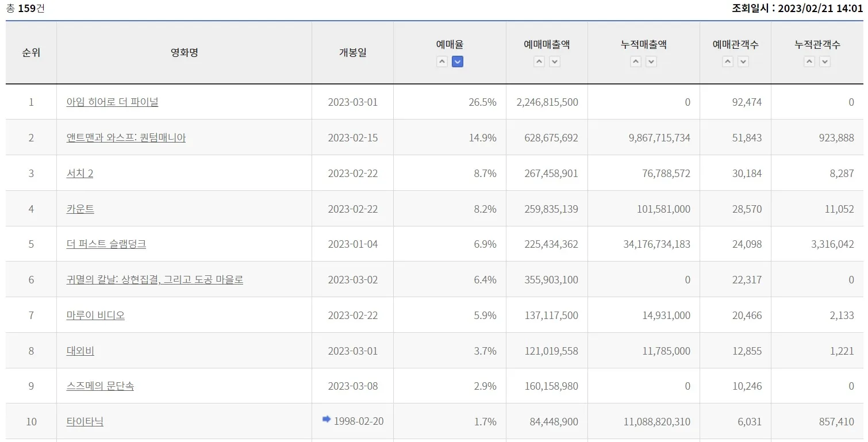Open movie link 카운트

click(x=80, y=209)
